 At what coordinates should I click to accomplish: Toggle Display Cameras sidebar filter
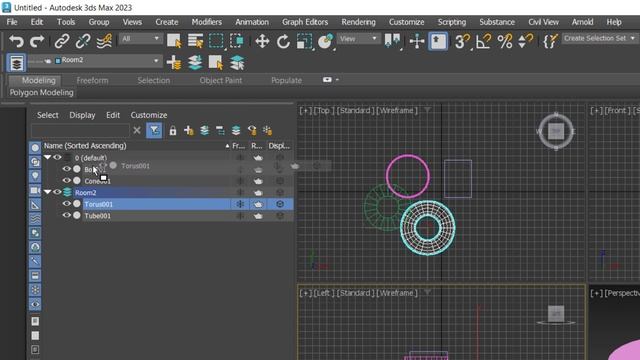[35, 191]
